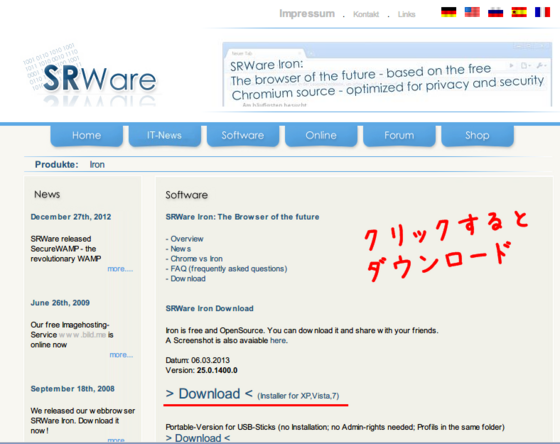Switch site language to Spanish flag

click(x=519, y=12)
